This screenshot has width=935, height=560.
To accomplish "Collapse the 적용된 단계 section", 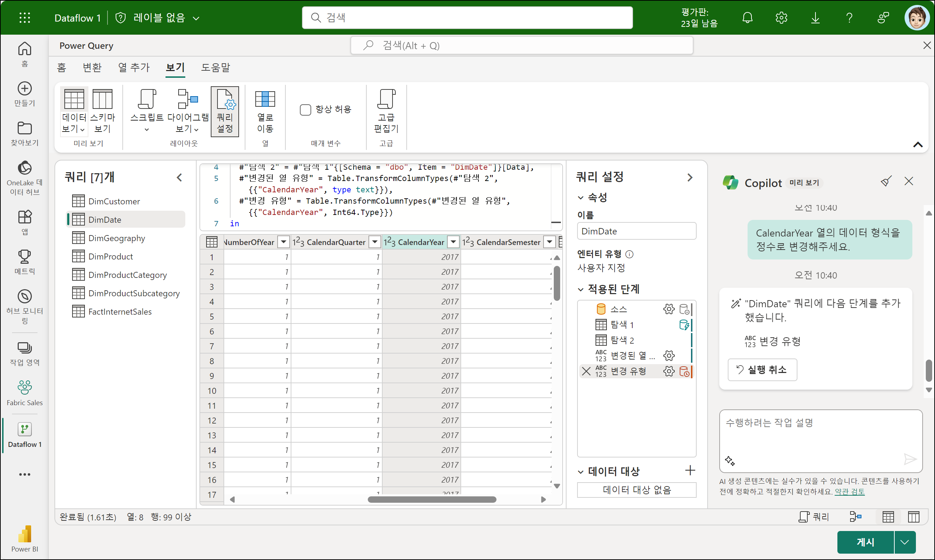I will click(x=581, y=290).
